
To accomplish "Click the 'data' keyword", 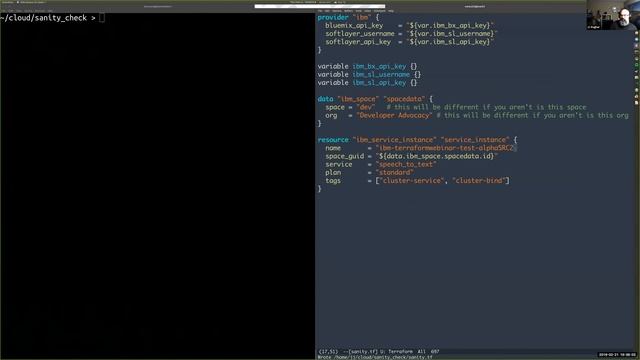I will click(325, 99).
